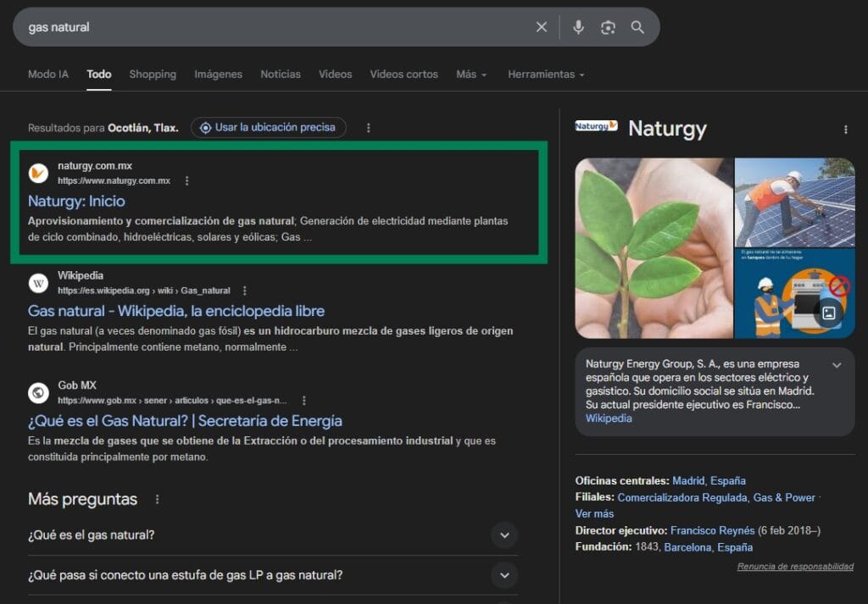The height and width of the screenshot is (604, 868).
Task: Expand the estufa de gas LP question
Action: click(x=504, y=575)
